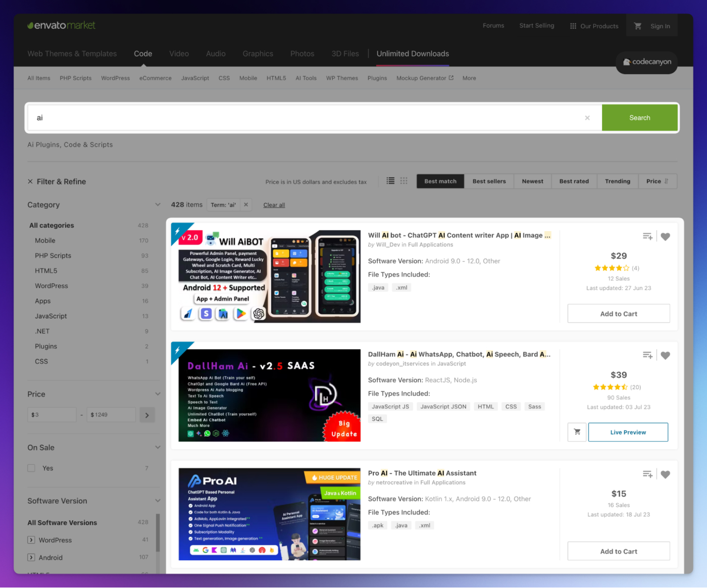Edit the minimum price field
This screenshot has width=707, height=588.
(x=52, y=415)
